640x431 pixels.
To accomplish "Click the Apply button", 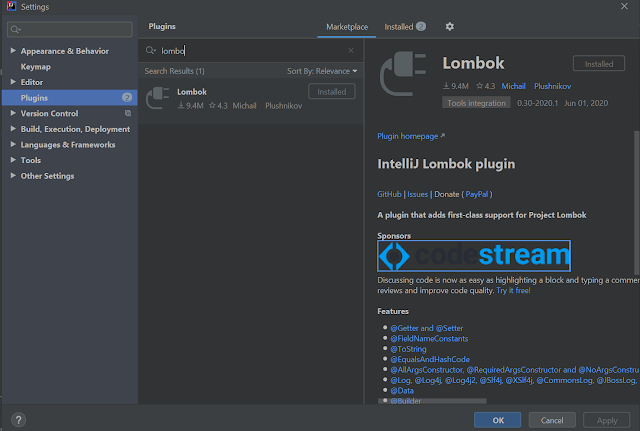I will [x=607, y=420].
